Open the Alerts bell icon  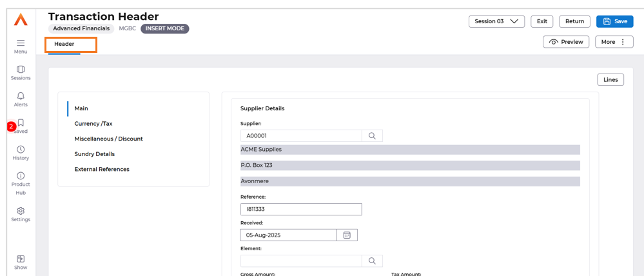coord(21,95)
